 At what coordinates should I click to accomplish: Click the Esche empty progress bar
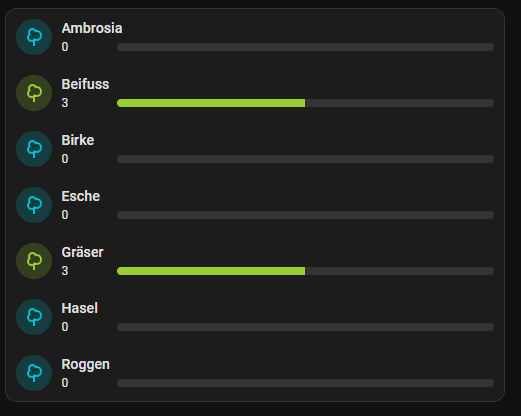pyautogui.click(x=305, y=215)
